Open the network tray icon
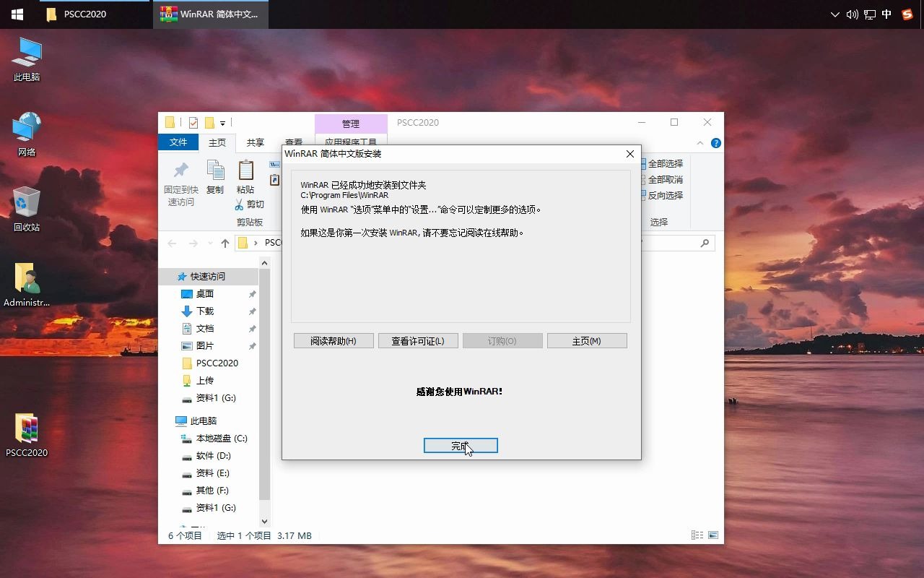 click(870, 14)
